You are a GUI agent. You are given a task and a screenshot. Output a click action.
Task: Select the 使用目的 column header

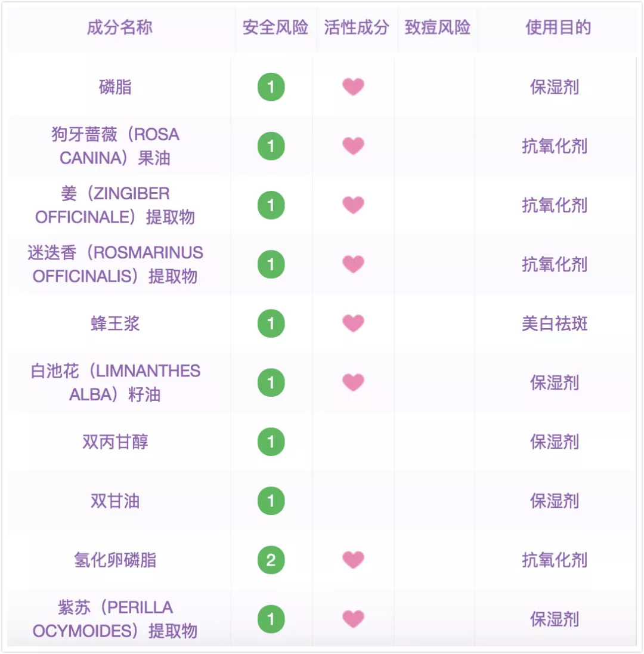point(558,27)
